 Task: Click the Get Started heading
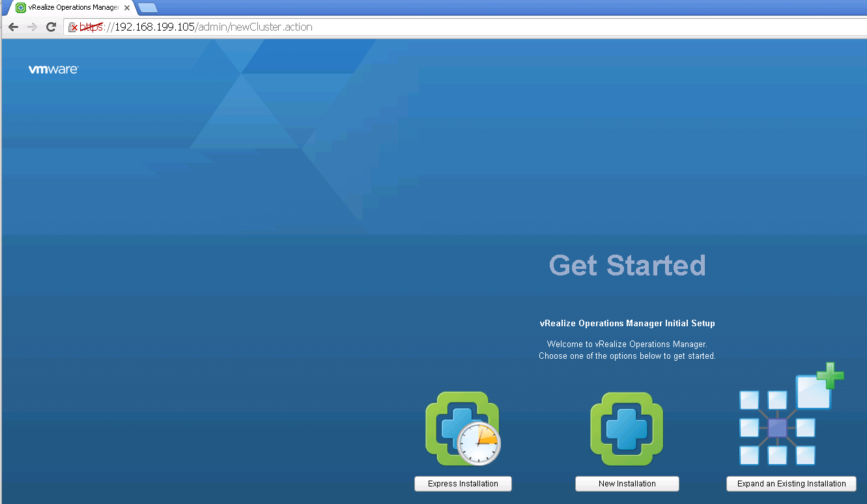coord(627,266)
